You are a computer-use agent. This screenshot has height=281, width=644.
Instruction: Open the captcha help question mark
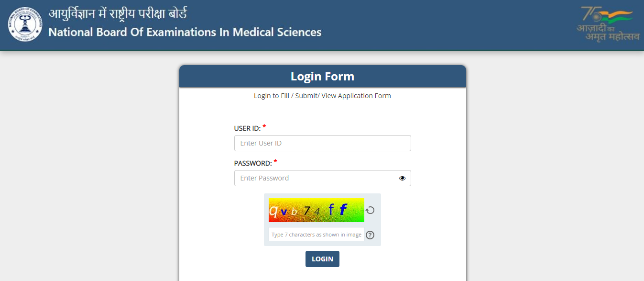pyautogui.click(x=370, y=235)
